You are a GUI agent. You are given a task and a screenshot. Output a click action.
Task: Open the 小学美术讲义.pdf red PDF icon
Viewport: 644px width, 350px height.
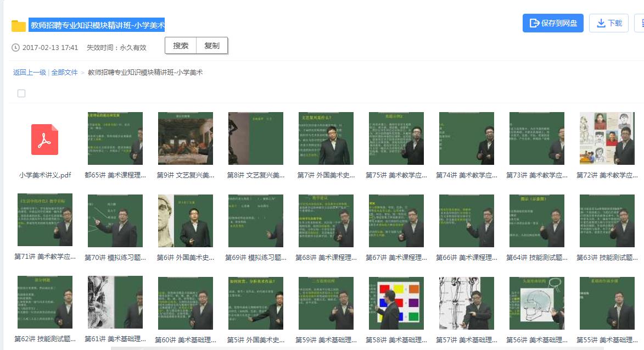(x=44, y=138)
